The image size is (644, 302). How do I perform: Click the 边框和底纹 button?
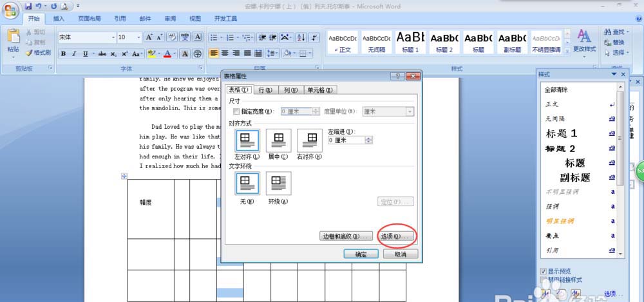[x=346, y=236]
